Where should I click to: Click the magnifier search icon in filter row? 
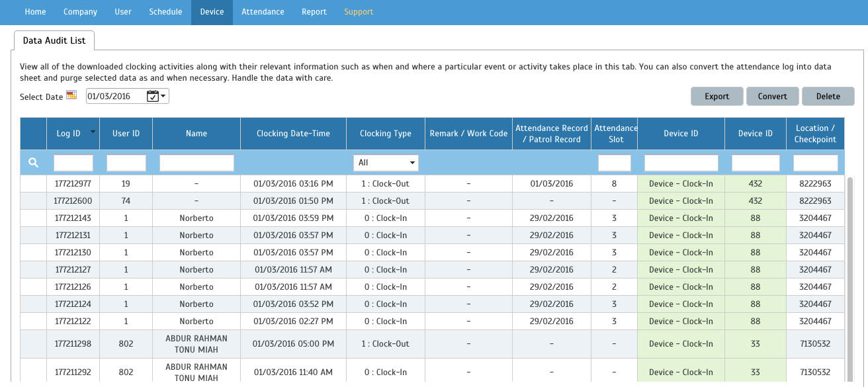point(34,163)
